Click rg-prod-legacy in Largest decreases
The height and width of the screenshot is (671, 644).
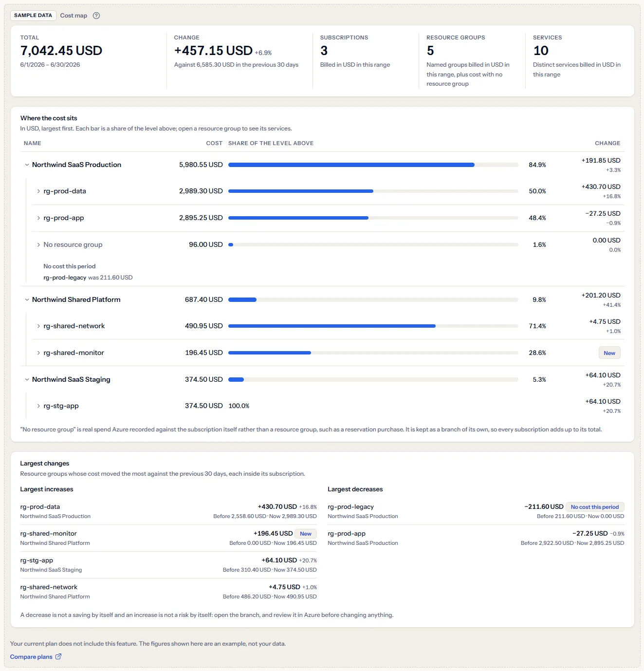click(x=350, y=507)
